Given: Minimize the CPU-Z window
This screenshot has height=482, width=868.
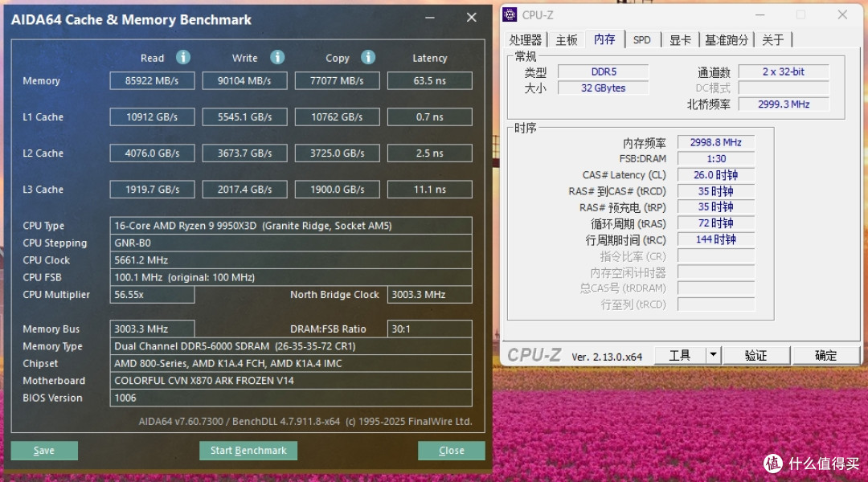Looking at the screenshot, I should (760, 15).
